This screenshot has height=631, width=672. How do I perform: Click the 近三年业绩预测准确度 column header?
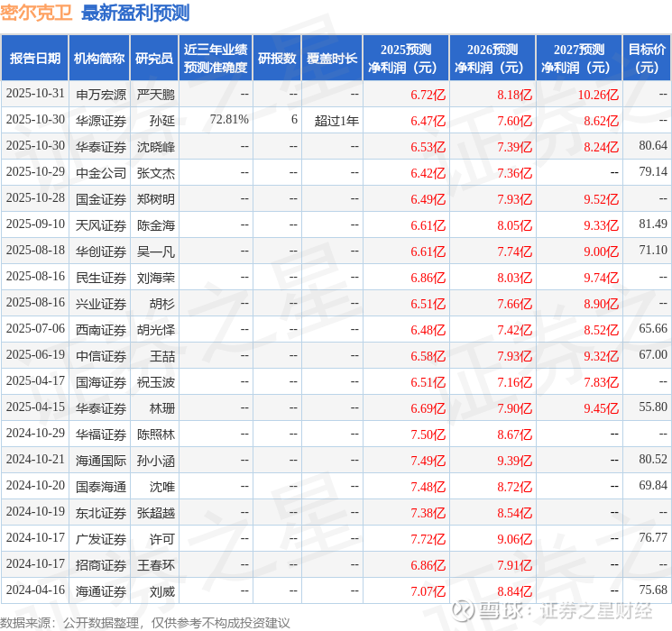216,59
